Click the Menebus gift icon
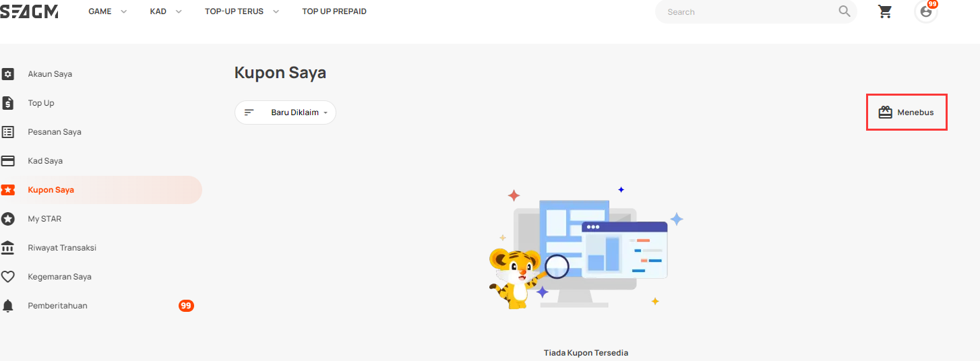Viewport: 980px width, 361px height. (x=885, y=112)
